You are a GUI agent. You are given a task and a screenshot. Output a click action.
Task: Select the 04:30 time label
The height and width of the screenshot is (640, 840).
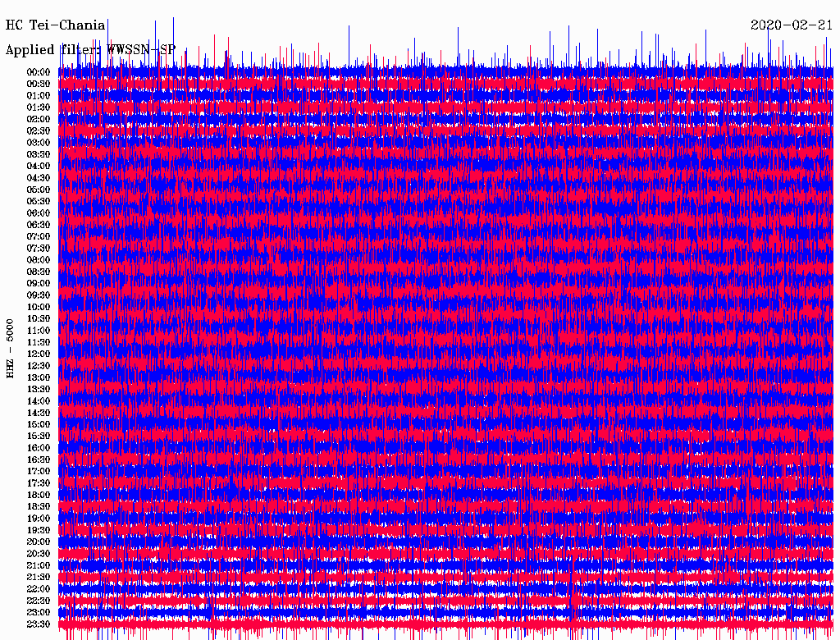39,177
